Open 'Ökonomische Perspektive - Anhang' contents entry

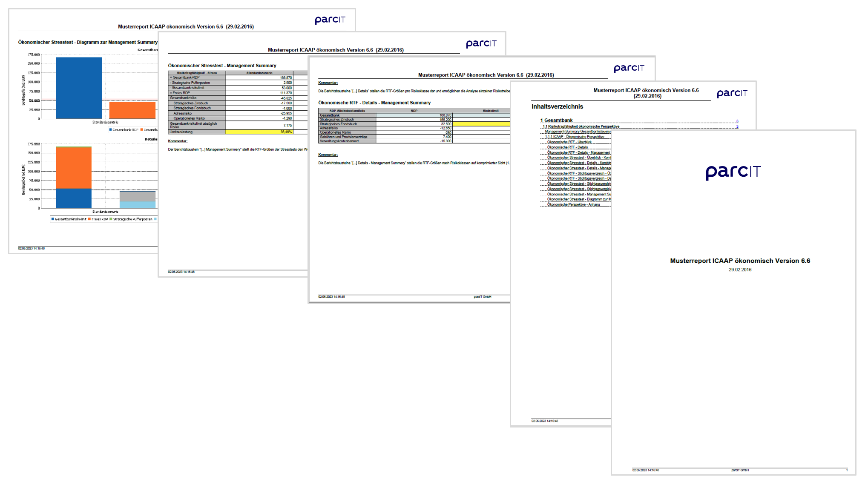click(x=573, y=205)
